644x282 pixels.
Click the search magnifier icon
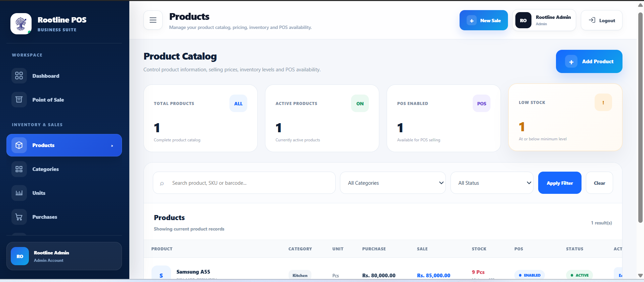tap(162, 183)
